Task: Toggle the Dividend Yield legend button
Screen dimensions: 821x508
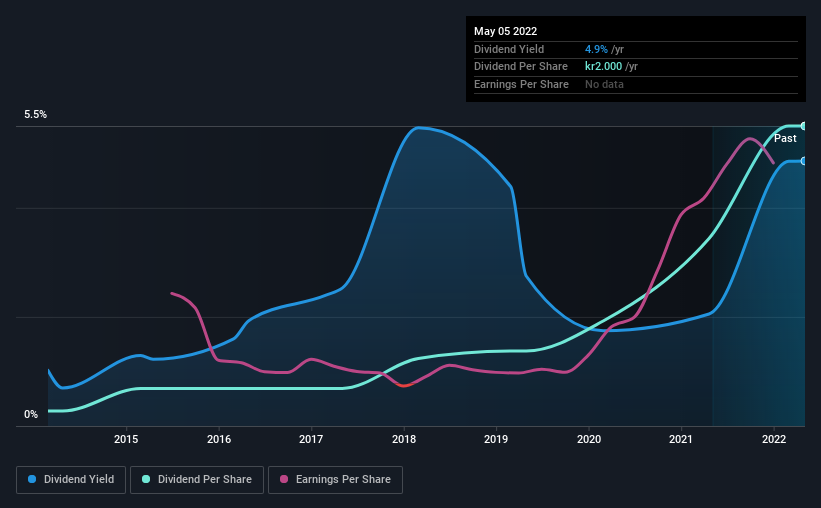Action: pyautogui.click(x=71, y=480)
